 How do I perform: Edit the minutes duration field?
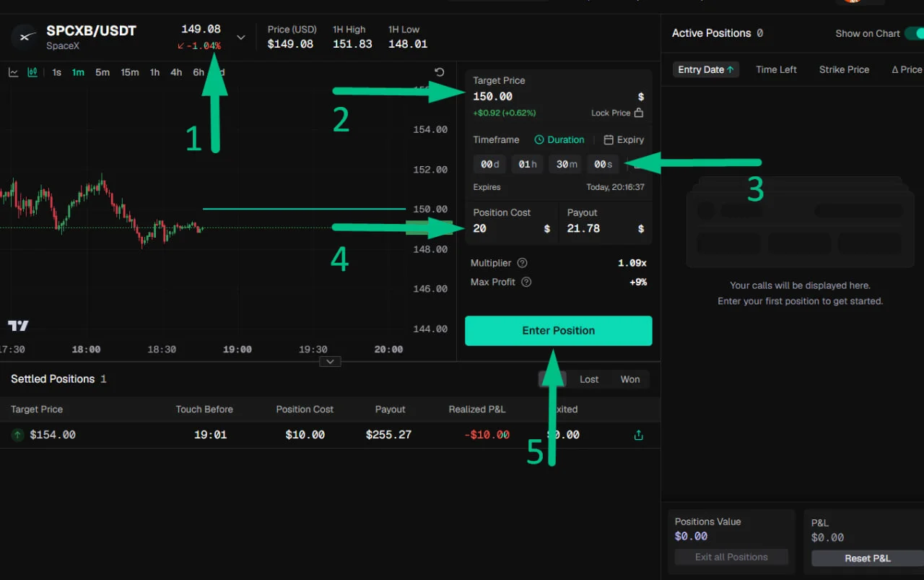coord(565,164)
